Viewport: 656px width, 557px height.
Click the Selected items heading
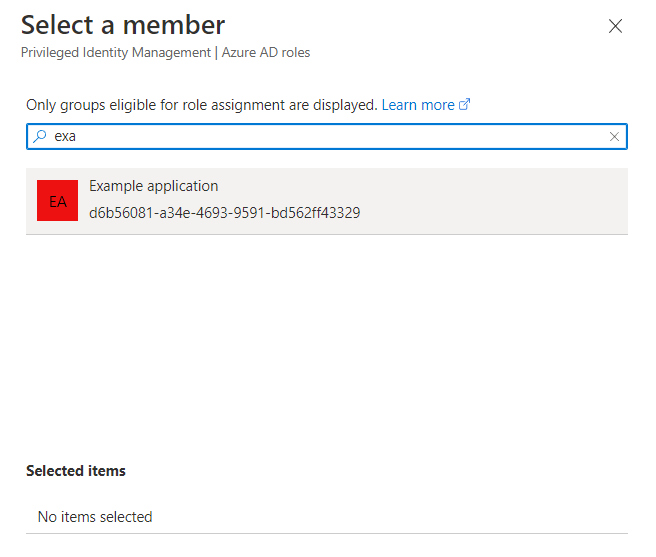[x=76, y=471]
